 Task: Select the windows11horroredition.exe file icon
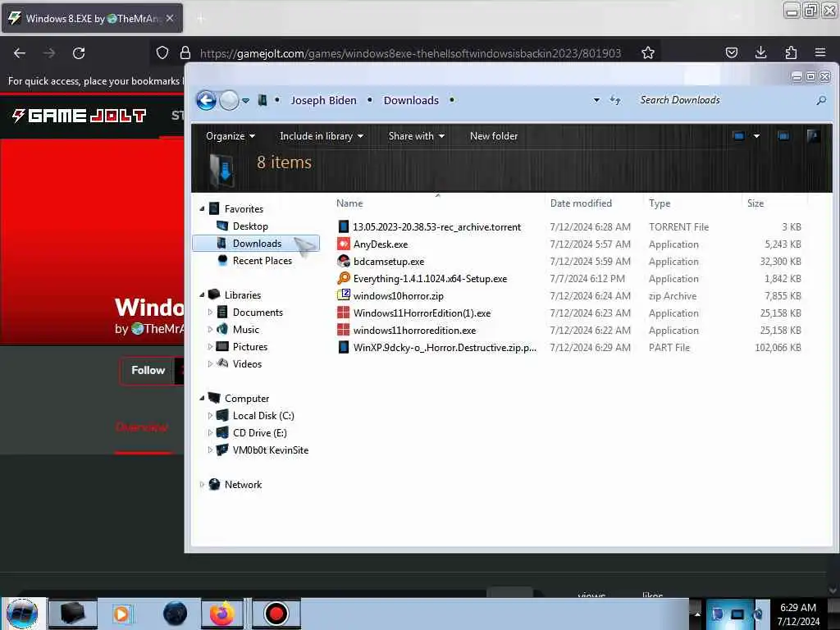(x=344, y=330)
